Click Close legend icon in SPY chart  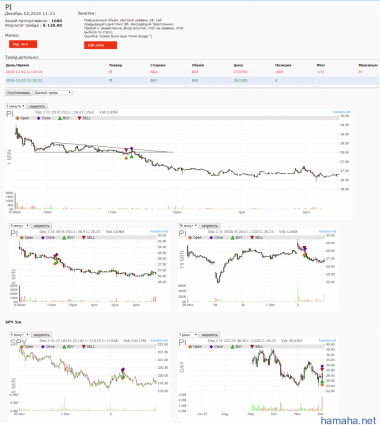(x=43, y=347)
